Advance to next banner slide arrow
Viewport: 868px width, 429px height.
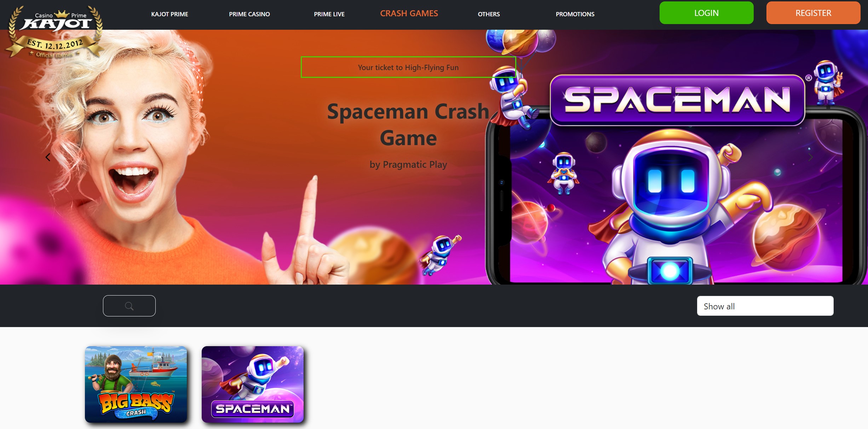[811, 157]
